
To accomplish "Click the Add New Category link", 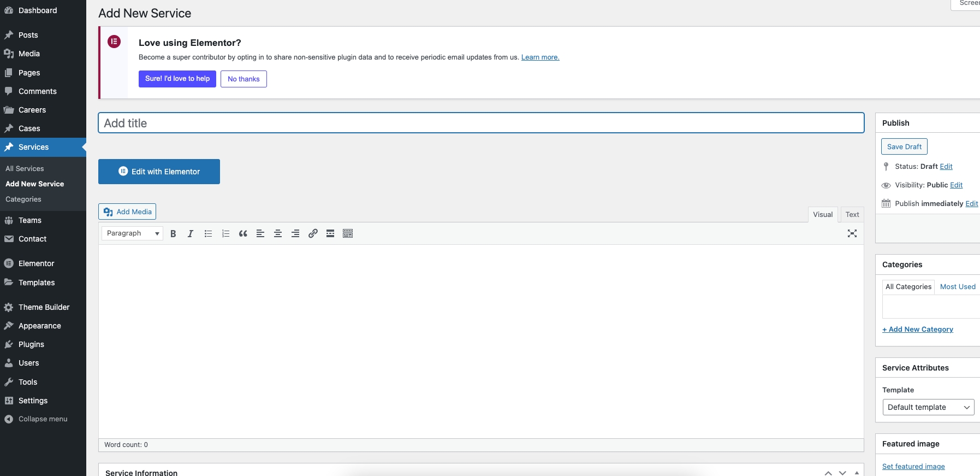I will coord(918,330).
